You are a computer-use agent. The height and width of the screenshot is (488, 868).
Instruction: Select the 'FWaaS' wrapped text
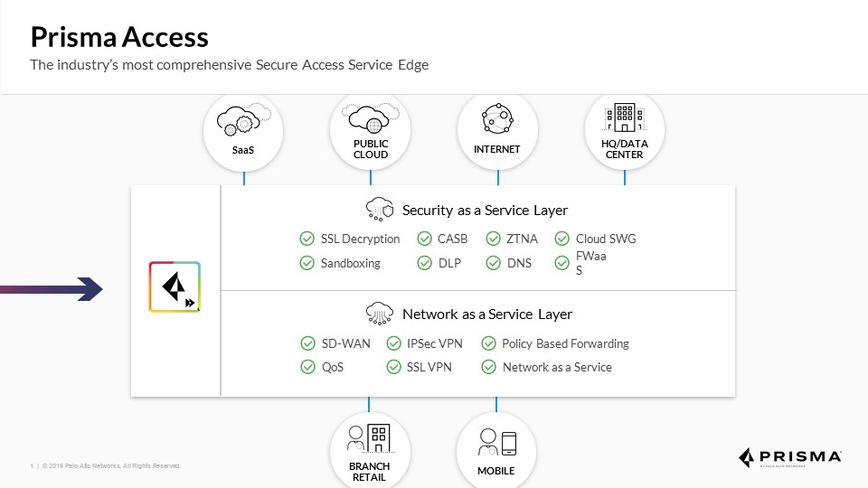[590, 263]
